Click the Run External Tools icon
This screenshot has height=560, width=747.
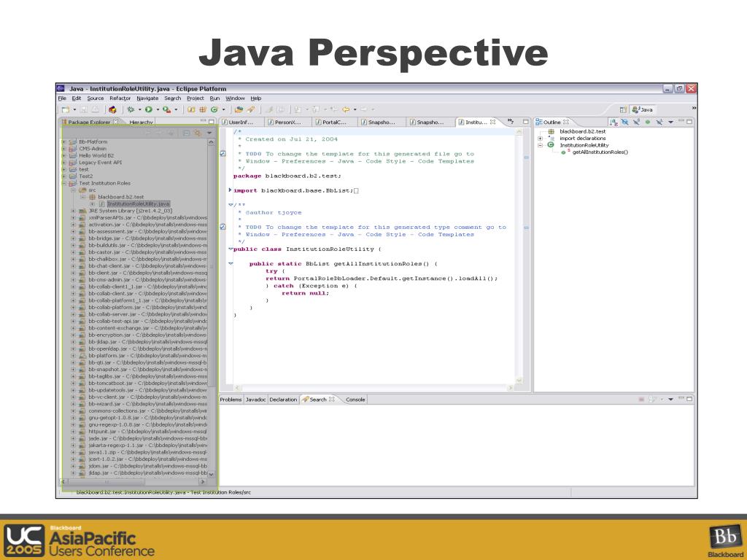tap(166, 109)
